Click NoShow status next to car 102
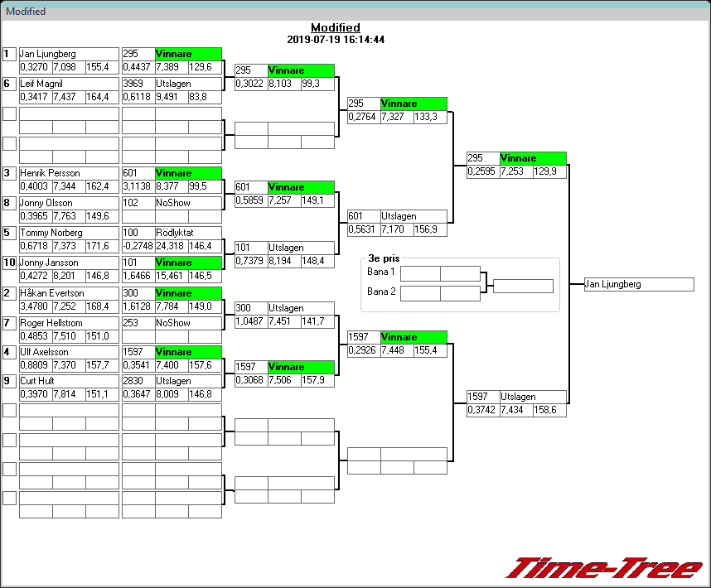 [188, 203]
